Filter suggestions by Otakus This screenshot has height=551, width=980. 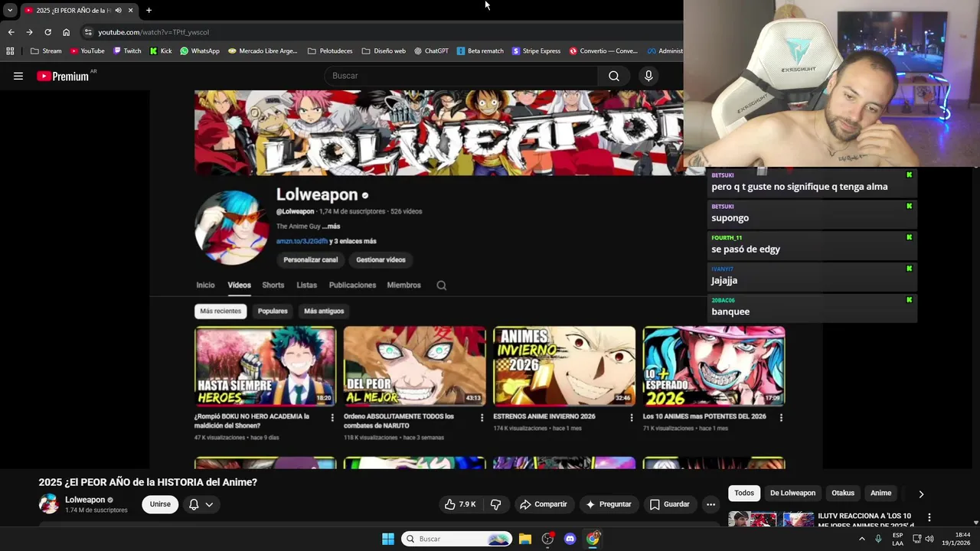pyautogui.click(x=843, y=493)
